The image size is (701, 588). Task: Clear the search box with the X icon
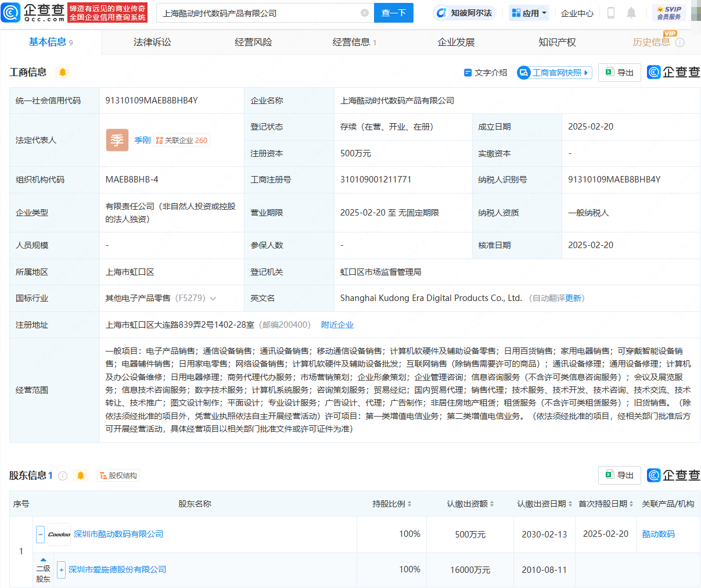coord(365,13)
